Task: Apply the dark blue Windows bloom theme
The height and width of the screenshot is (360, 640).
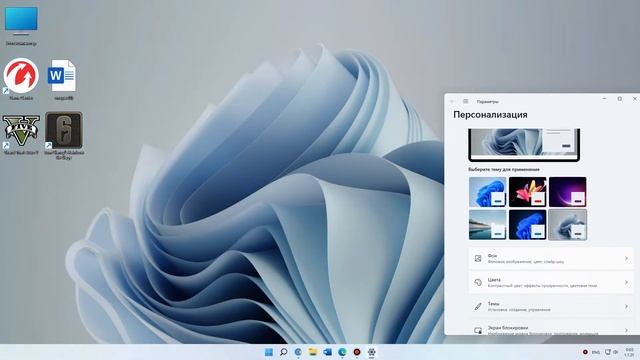Action: tap(527, 224)
